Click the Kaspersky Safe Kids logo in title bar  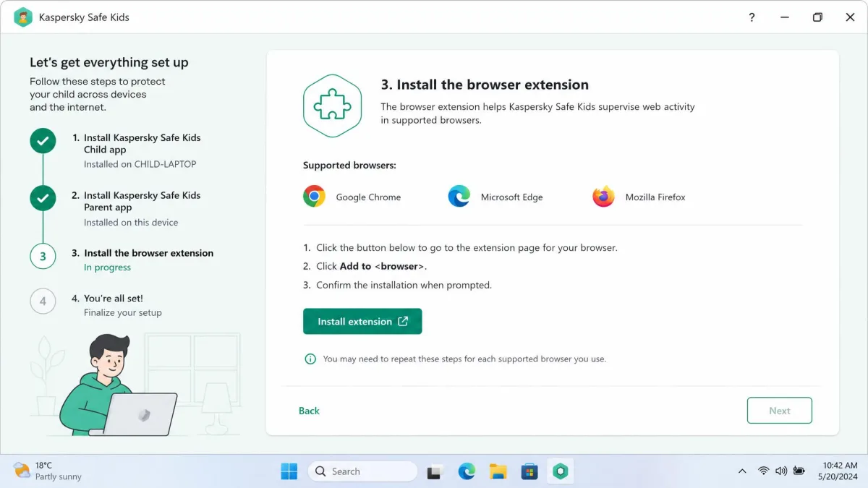pos(23,17)
